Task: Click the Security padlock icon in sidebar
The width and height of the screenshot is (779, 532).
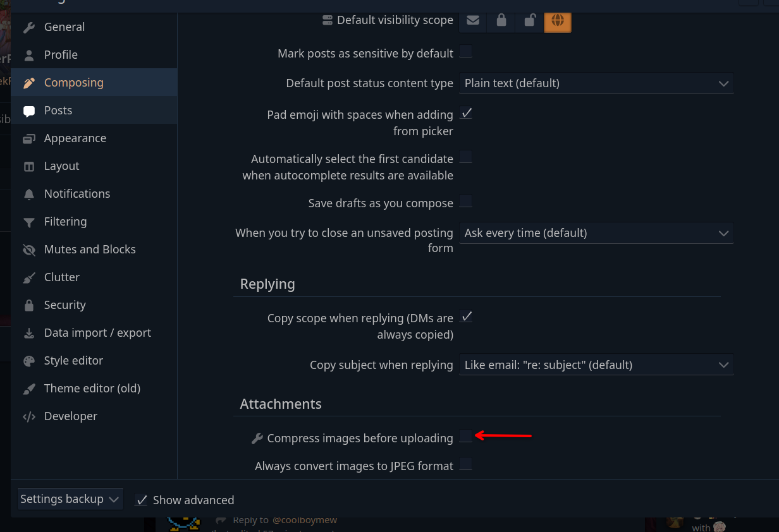Action: pos(29,305)
